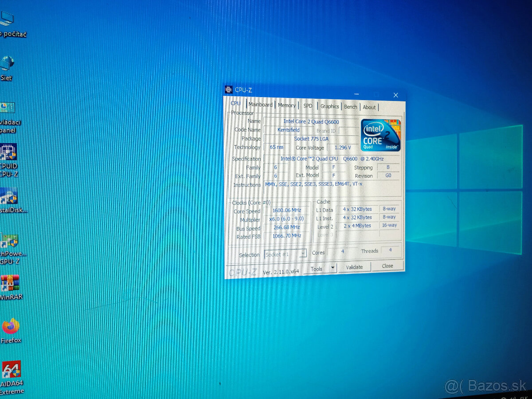The image size is (532, 399).
Task: Close CPU-Z with the title bar X
Action: click(x=396, y=95)
